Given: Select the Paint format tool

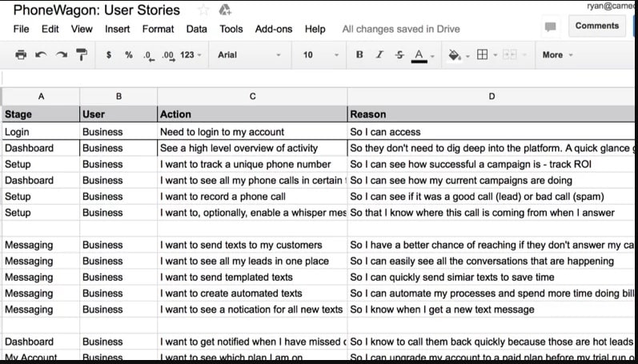Looking at the screenshot, I should 82,54.
